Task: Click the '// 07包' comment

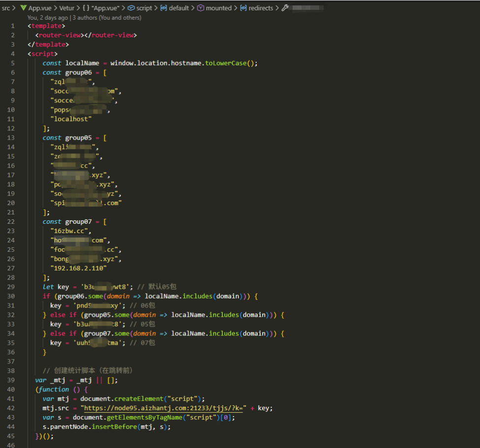Action: (x=142, y=343)
